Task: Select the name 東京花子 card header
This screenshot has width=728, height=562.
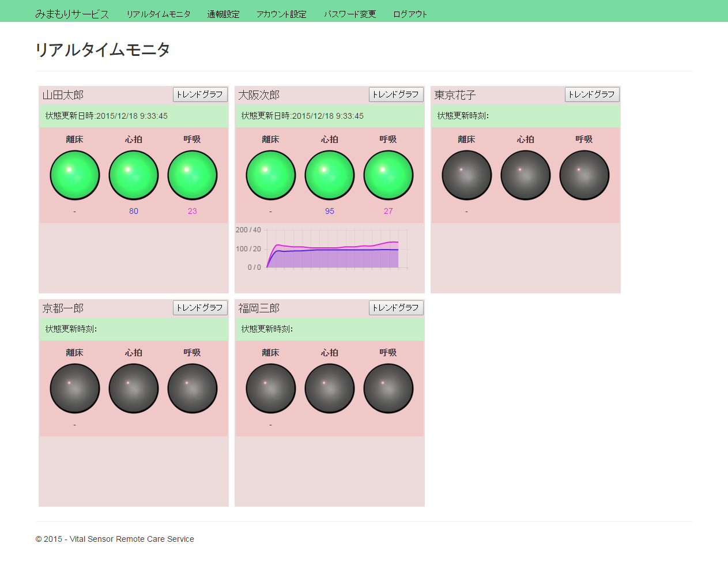Action: coord(455,95)
